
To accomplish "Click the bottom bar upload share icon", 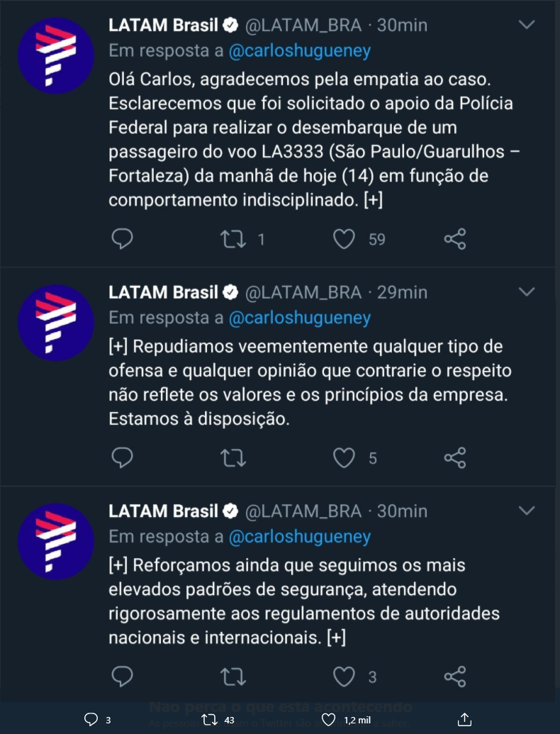I will [464, 720].
